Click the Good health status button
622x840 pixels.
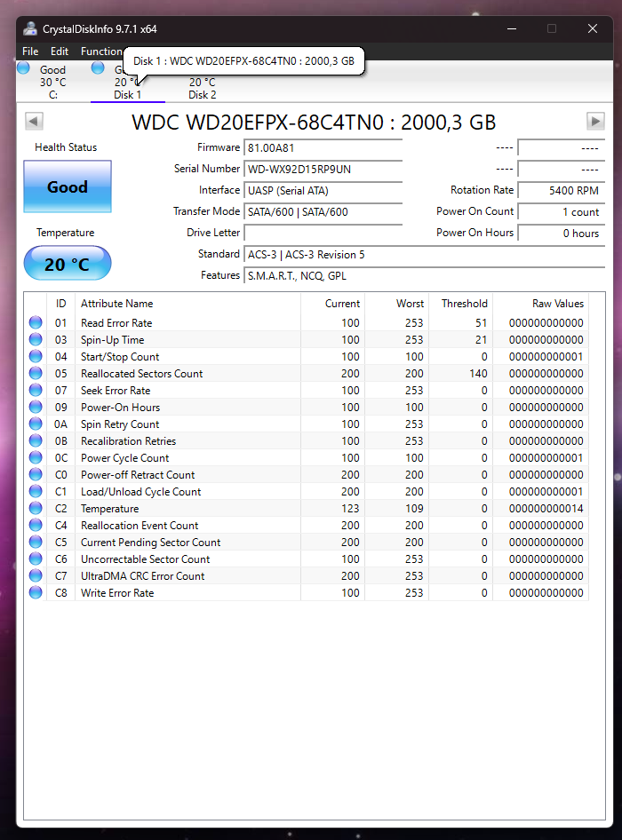coord(68,186)
